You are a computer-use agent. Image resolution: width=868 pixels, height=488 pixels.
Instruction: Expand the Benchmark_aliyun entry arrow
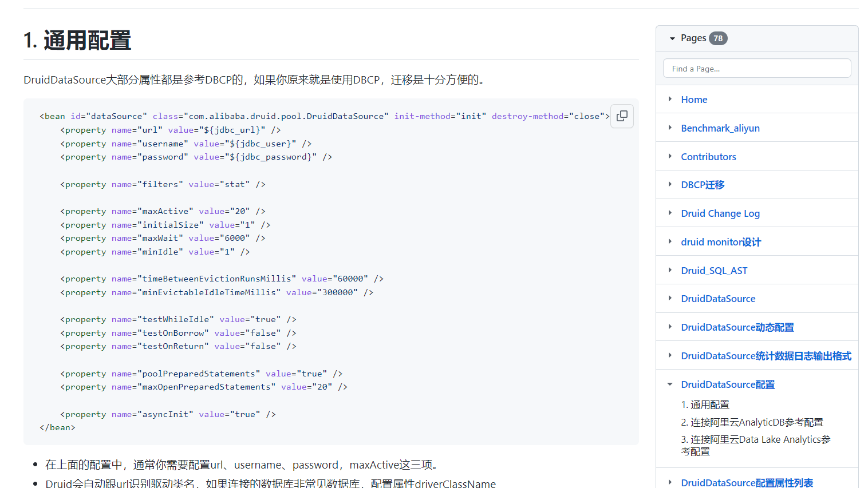(x=670, y=128)
